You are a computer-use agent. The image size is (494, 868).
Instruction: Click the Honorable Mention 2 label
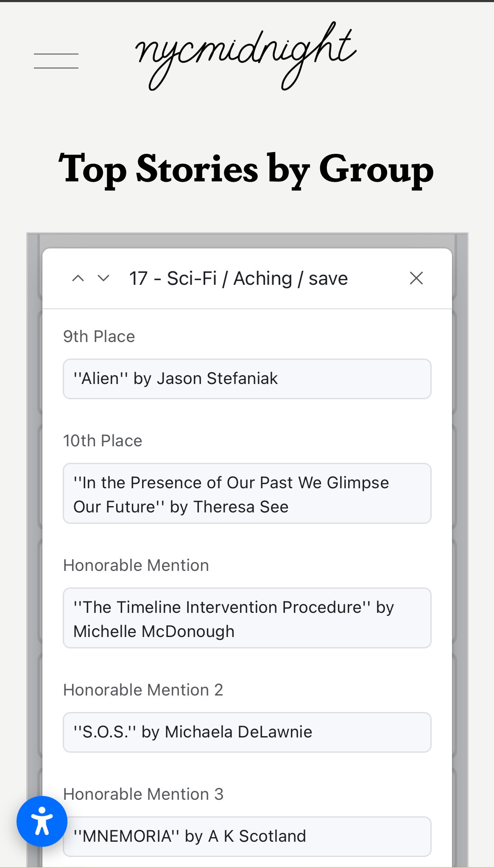(143, 690)
